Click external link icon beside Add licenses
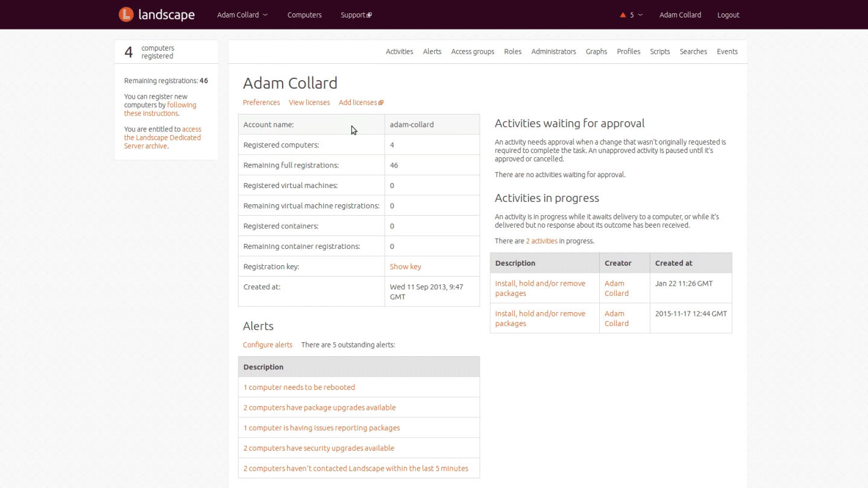The height and width of the screenshot is (488, 868). click(x=381, y=103)
